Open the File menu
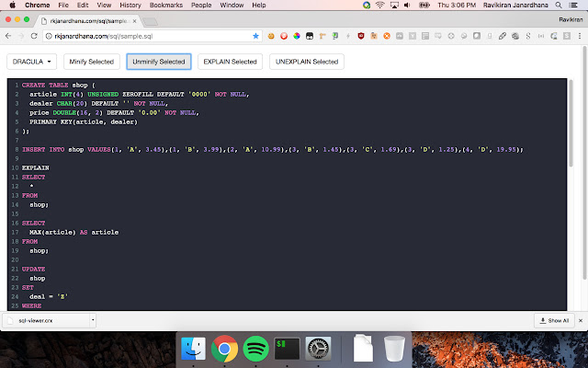 63,5
